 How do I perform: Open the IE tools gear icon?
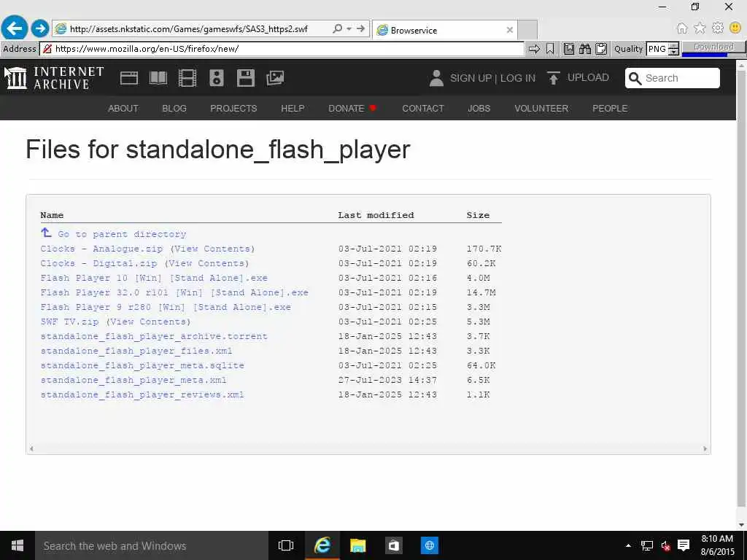click(718, 28)
